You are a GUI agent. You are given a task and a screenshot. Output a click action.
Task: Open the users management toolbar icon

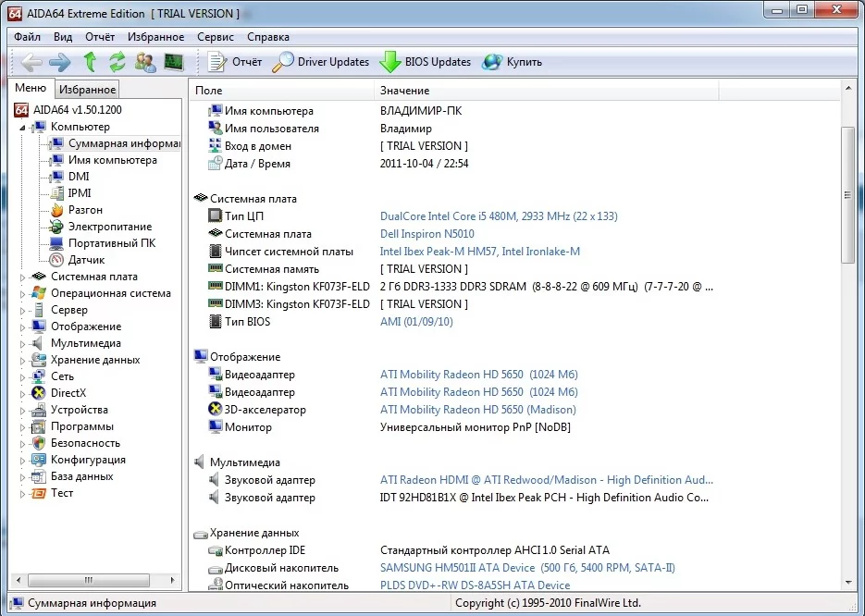(x=145, y=62)
